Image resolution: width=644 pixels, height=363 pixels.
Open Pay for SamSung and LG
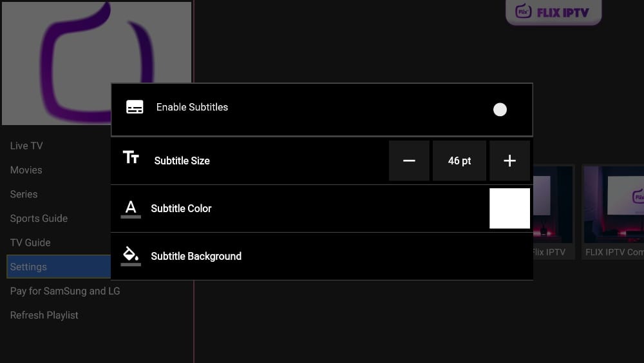click(x=65, y=291)
